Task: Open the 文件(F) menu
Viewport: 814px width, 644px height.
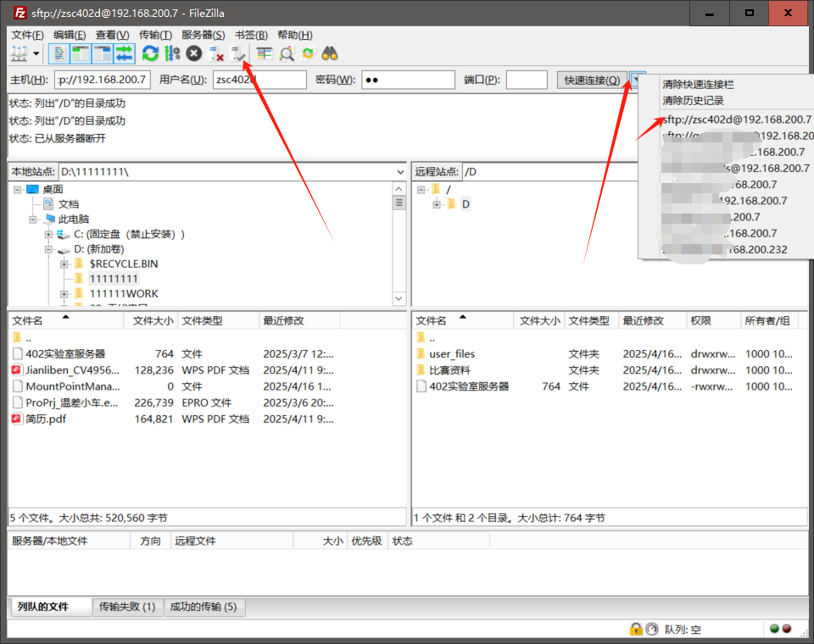Action: 27,35
